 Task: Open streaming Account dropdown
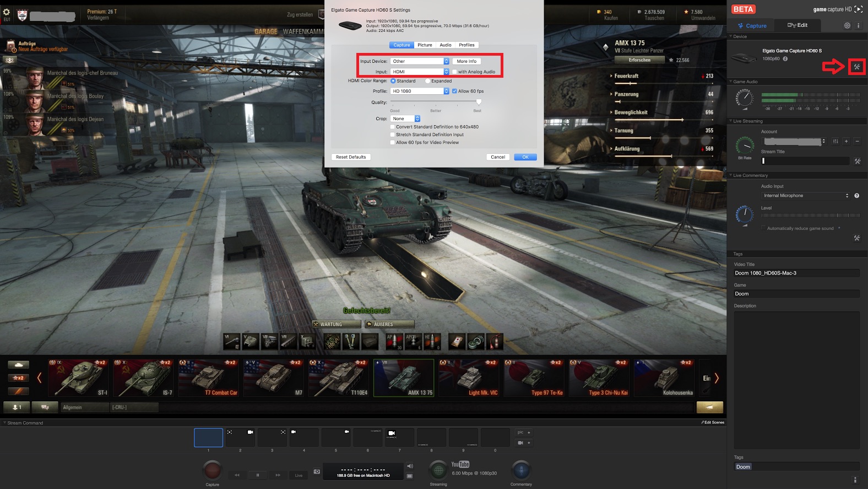(794, 142)
